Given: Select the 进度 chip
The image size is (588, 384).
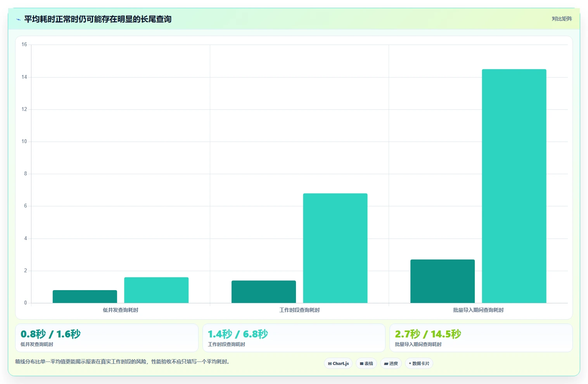Looking at the screenshot, I should click(391, 363).
